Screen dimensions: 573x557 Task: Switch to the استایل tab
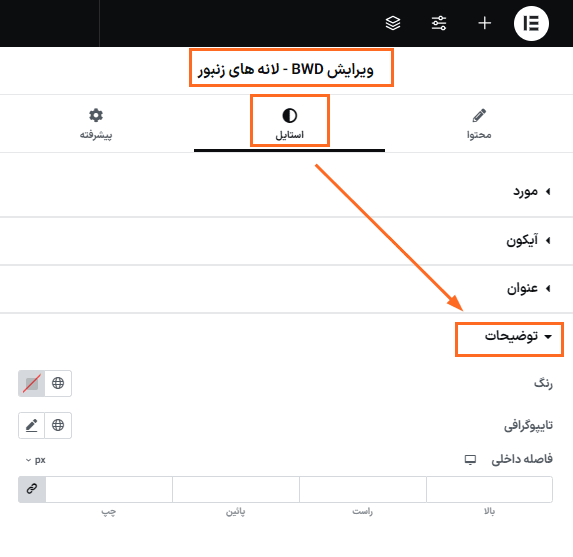point(289,124)
